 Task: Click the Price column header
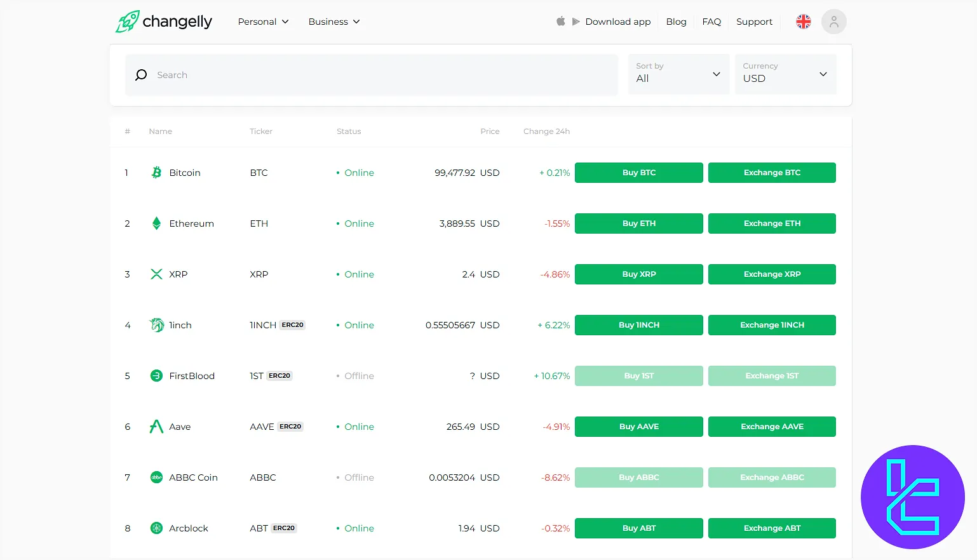click(x=490, y=131)
